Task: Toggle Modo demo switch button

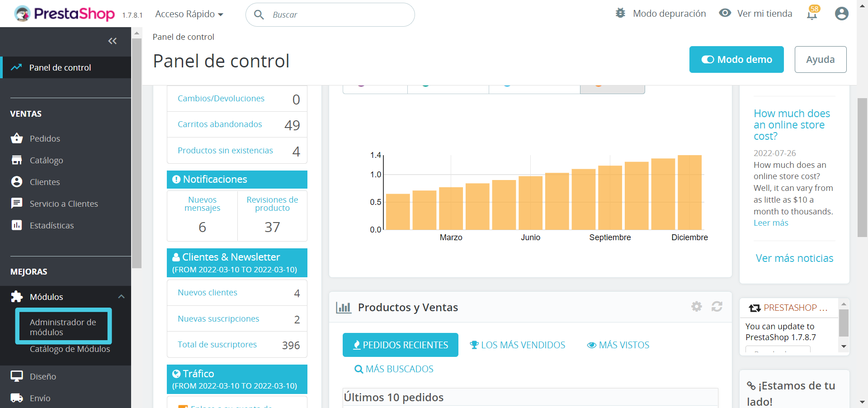Action: (x=736, y=59)
